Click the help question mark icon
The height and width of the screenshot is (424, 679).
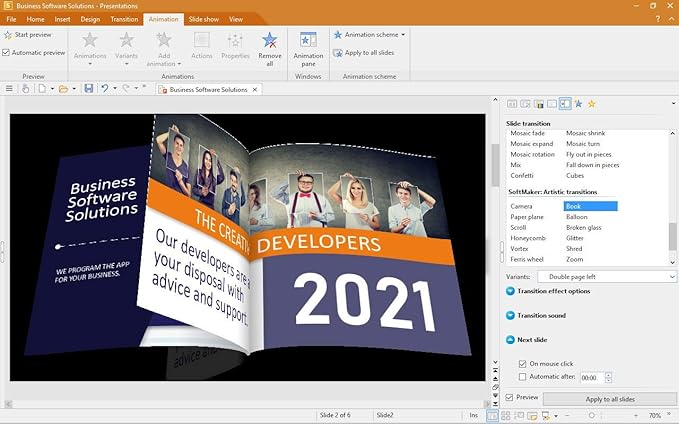pyautogui.click(x=657, y=19)
